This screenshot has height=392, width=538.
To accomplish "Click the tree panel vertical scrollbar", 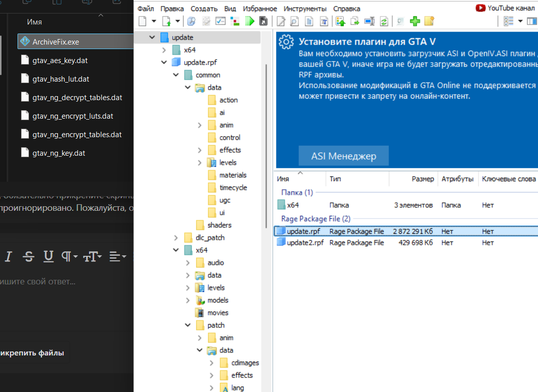I will (266, 146).
